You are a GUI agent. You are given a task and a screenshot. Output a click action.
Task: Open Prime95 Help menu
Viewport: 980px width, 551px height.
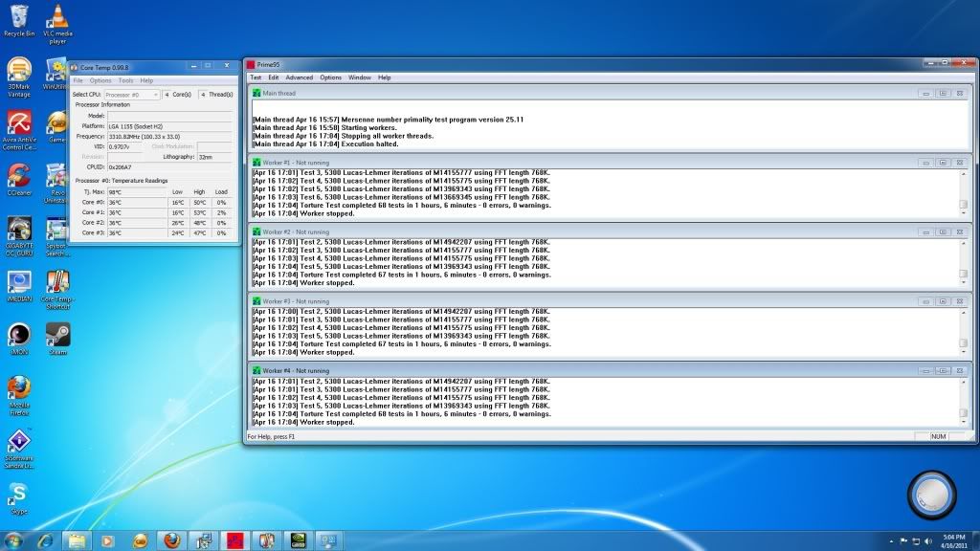(385, 77)
